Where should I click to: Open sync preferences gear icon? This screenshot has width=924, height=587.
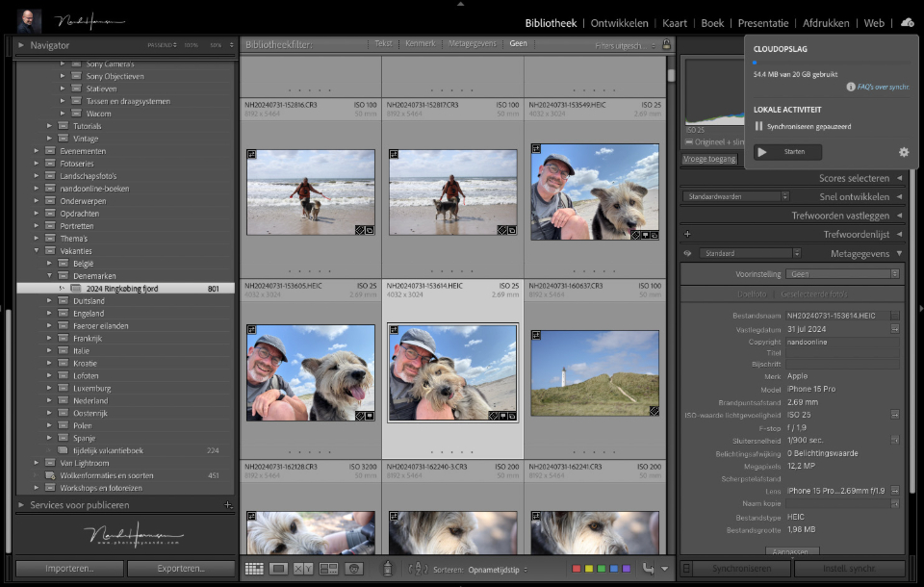pyautogui.click(x=903, y=152)
